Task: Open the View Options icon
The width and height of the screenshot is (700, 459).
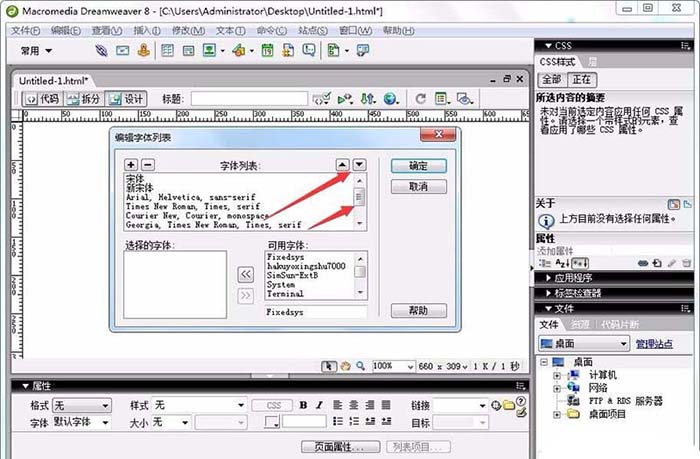Action: tap(442, 98)
